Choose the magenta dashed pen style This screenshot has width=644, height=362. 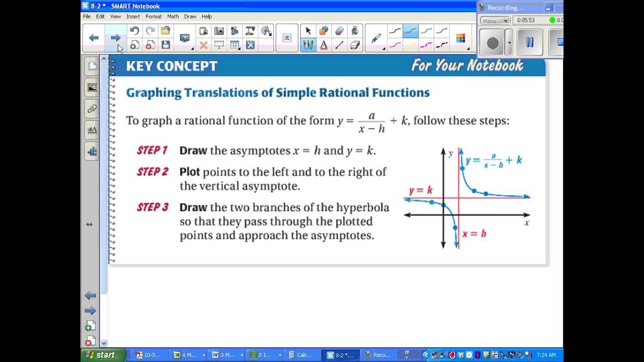coord(426,45)
